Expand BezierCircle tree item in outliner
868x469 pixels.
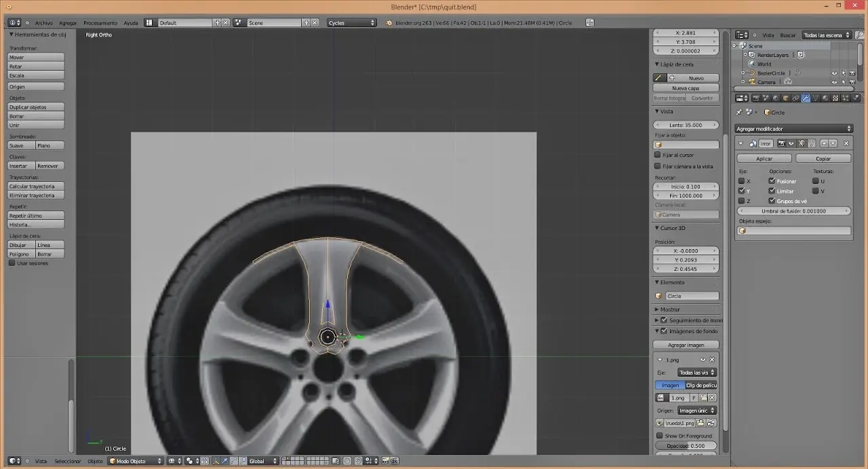coord(743,73)
